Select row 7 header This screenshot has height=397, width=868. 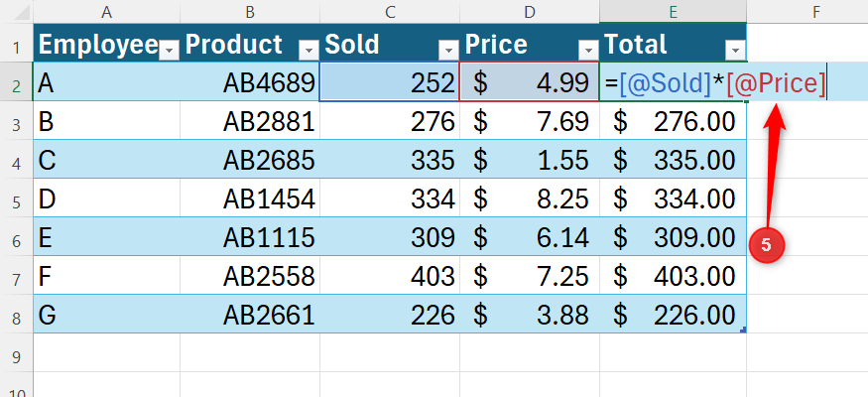click(x=17, y=275)
